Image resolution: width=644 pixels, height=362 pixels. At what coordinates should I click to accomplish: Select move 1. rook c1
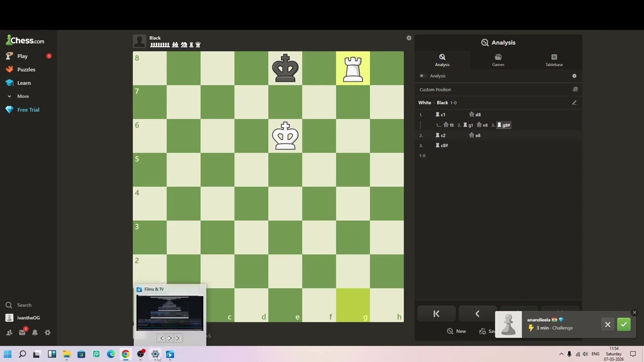click(441, 115)
